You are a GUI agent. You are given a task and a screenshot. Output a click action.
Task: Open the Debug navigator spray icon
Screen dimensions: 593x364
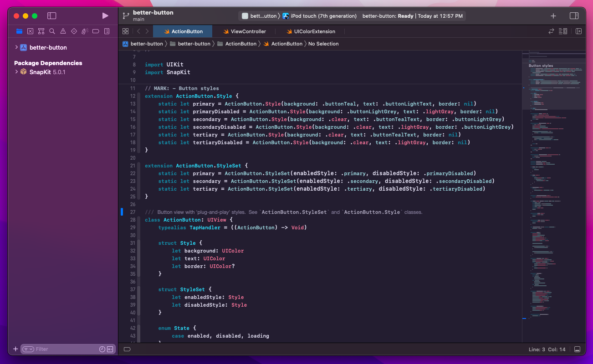pos(85,31)
